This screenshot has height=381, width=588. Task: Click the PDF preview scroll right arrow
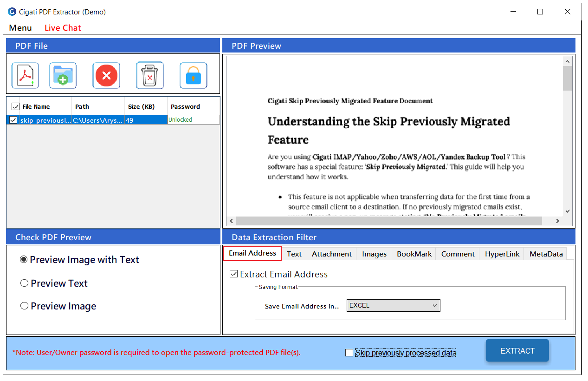[x=558, y=222]
